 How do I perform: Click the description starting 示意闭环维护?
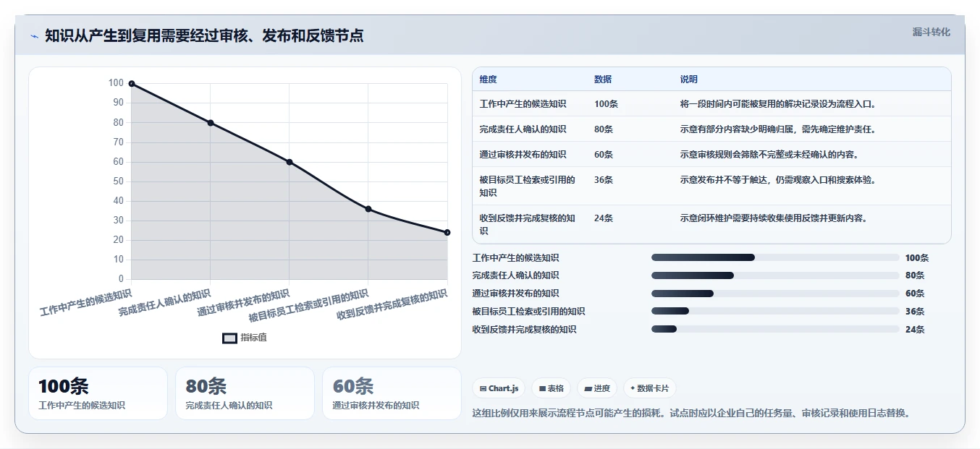click(x=774, y=218)
